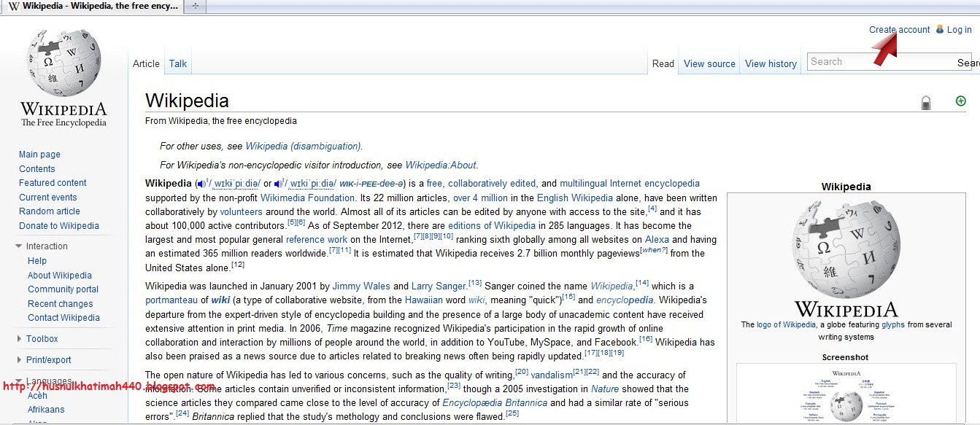Image resolution: width=980 pixels, height=425 pixels.
Task: Switch to the Talk tab
Action: 177,64
